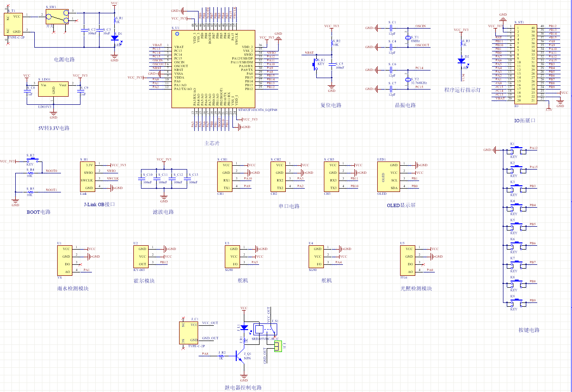The height and width of the screenshot is (392, 572).
Task: Click the 复位电路 section label
Action: (331, 105)
